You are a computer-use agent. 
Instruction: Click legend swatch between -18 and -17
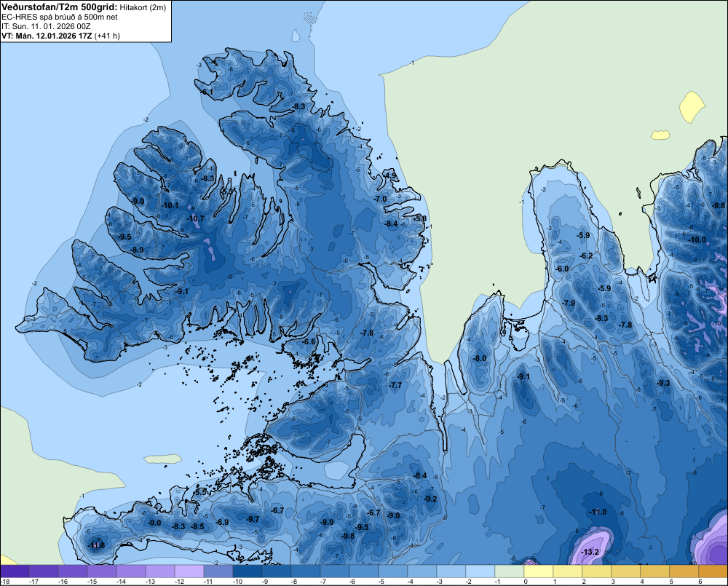tap(15, 571)
